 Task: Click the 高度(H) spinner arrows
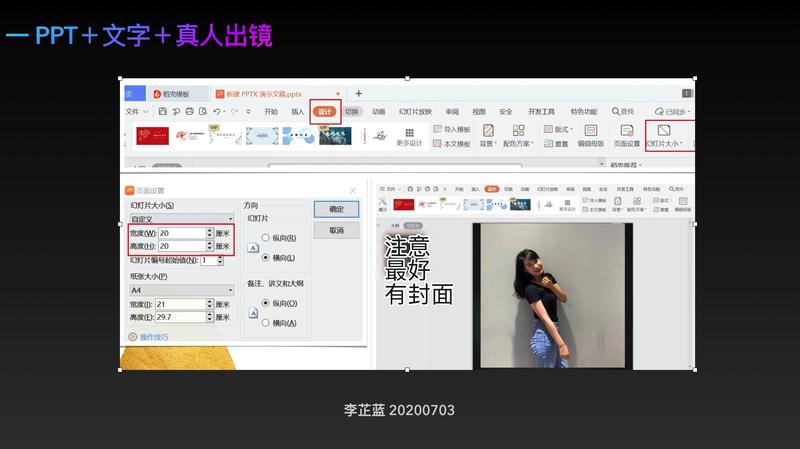coord(209,246)
